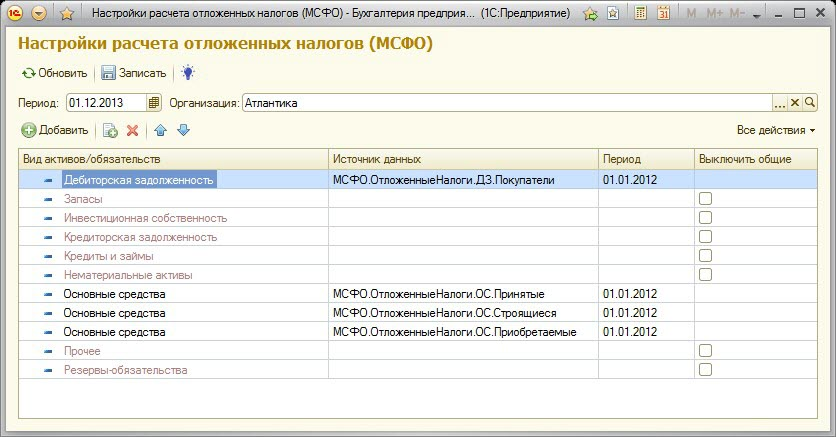Screen dimensions: 836x437
Task: Open the 1C main menu dropdown arrow
Action: pos(38,14)
